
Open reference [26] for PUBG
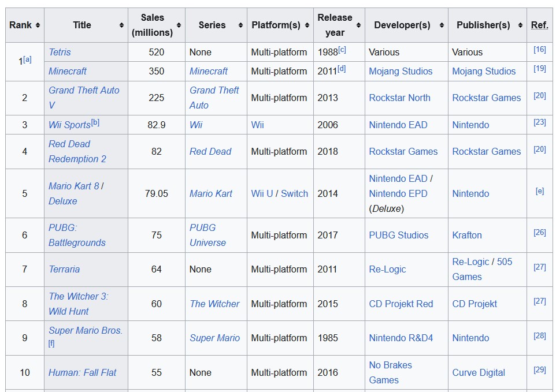(x=540, y=233)
